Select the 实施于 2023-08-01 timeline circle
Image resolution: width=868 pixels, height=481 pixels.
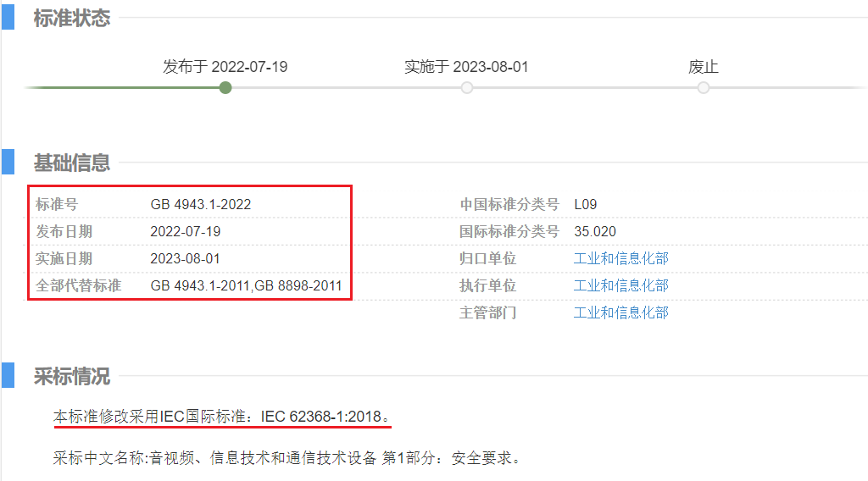(467, 87)
